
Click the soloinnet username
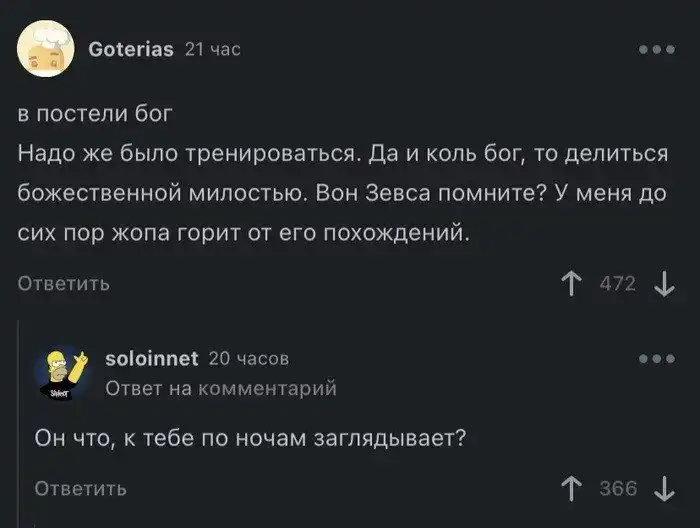point(152,358)
